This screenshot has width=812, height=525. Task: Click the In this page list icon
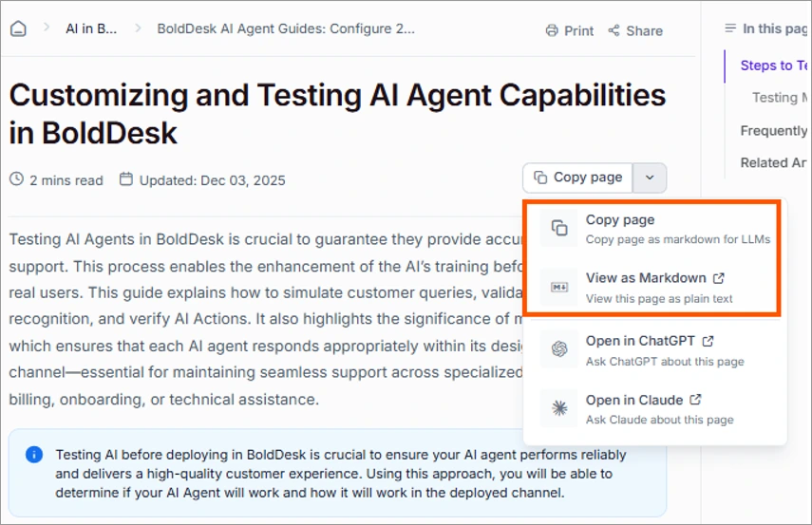click(729, 28)
